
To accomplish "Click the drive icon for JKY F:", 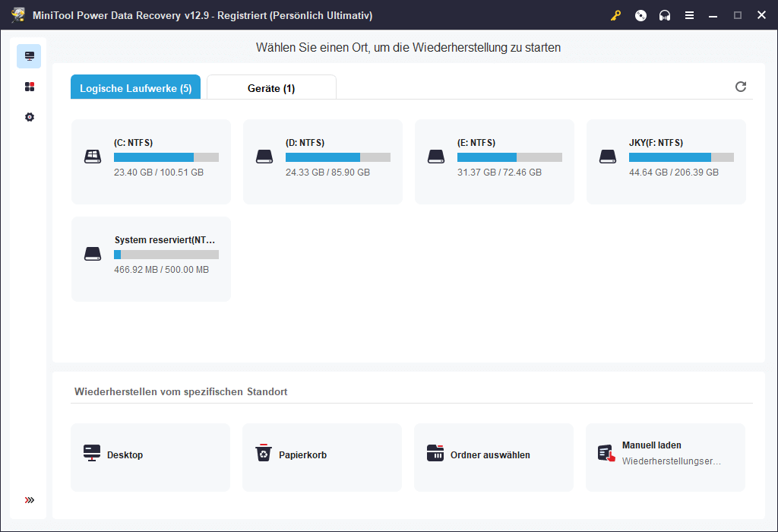I will [x=608, y=157].
